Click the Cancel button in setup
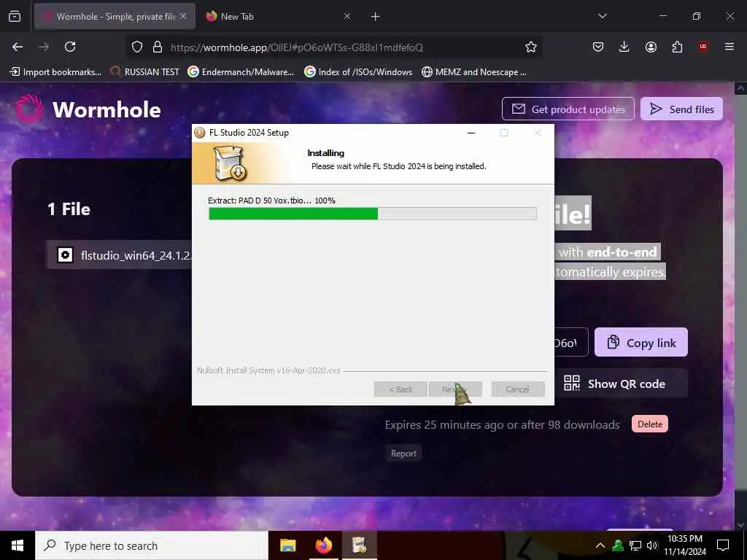The height and width of the screenshot is (560, 747). point(518,389)
